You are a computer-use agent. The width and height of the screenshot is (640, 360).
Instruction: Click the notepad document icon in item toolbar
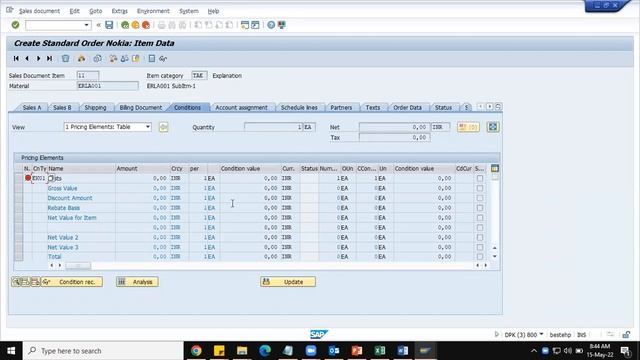tap(151, 59)
